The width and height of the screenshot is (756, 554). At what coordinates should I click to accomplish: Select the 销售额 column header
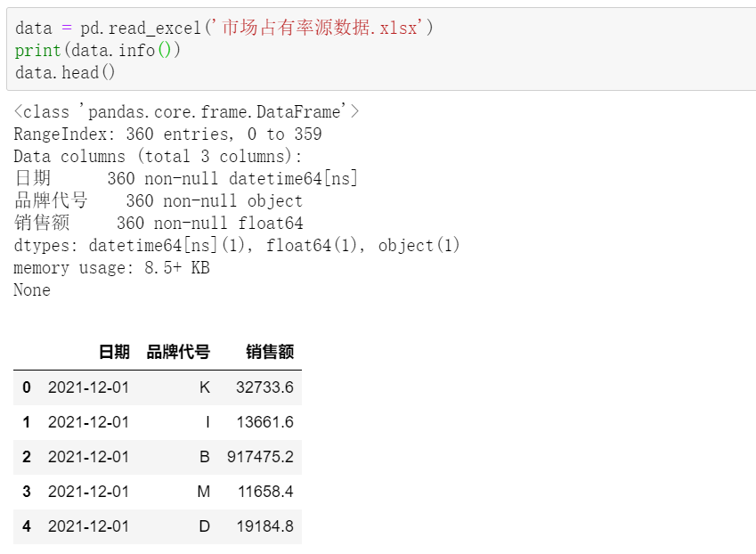pos(270,352)
